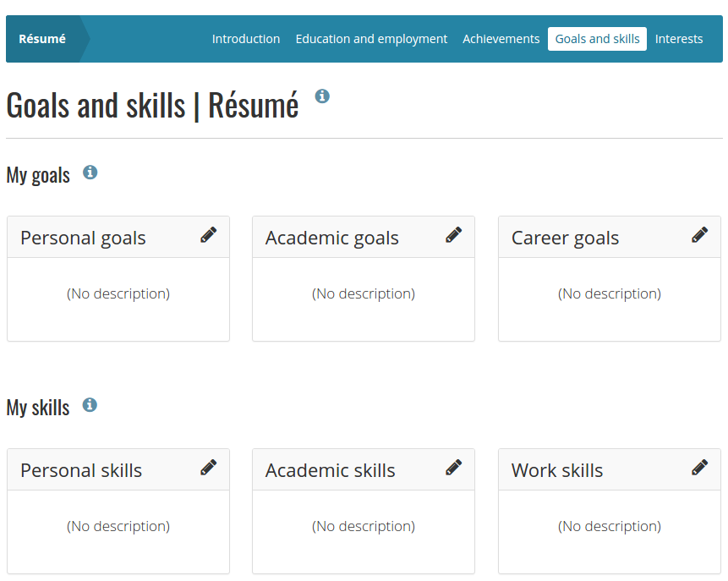
Task: Switch to the Introduction tab
Action: [246, 39]
